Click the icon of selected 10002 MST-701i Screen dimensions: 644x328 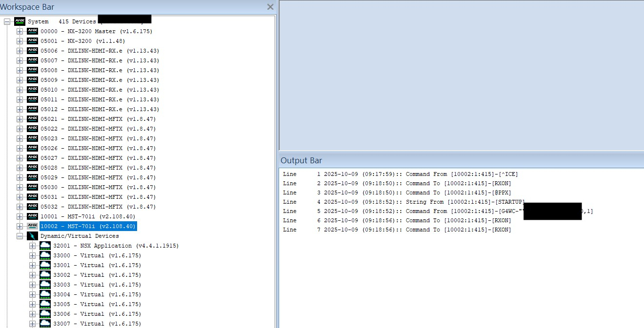(x=32, y=226)
